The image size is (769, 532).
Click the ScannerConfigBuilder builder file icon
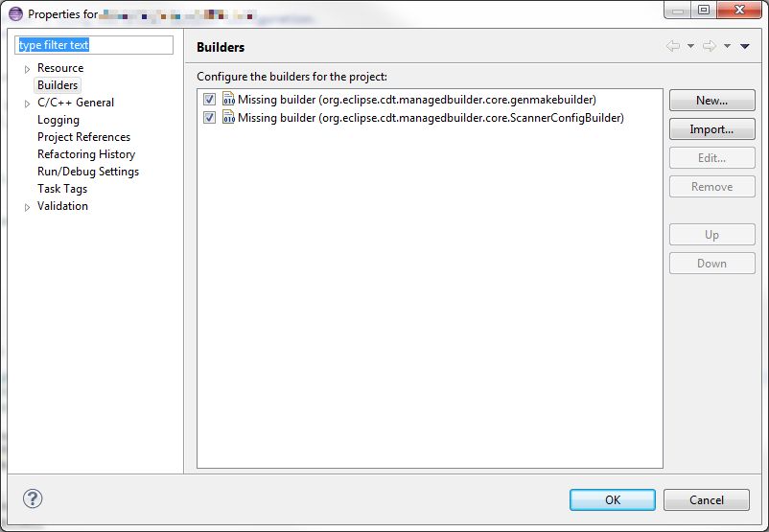tap(228, 117)
